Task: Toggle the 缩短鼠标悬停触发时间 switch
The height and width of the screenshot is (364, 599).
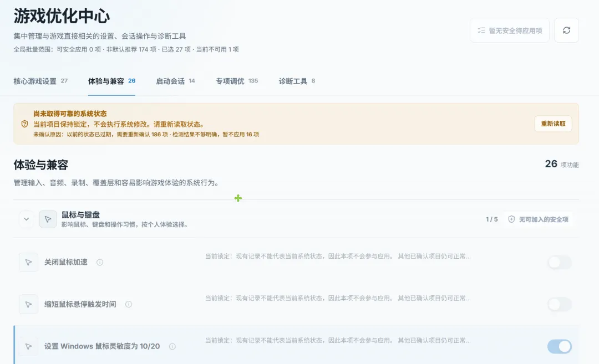Action: pyautogui.click(x=560, y=304)
